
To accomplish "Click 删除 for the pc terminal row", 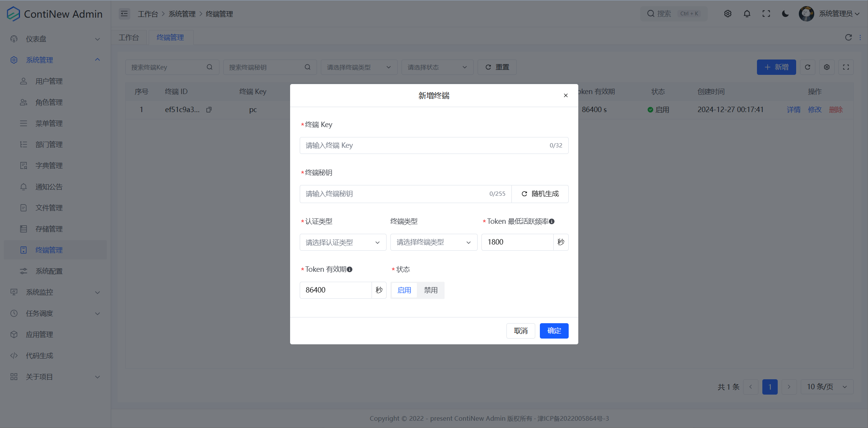I will click(836, 110).
